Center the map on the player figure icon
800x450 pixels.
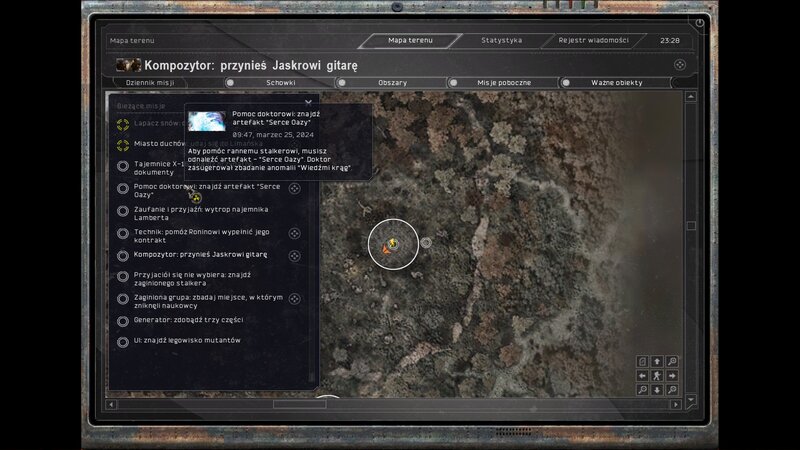(657, 376)
